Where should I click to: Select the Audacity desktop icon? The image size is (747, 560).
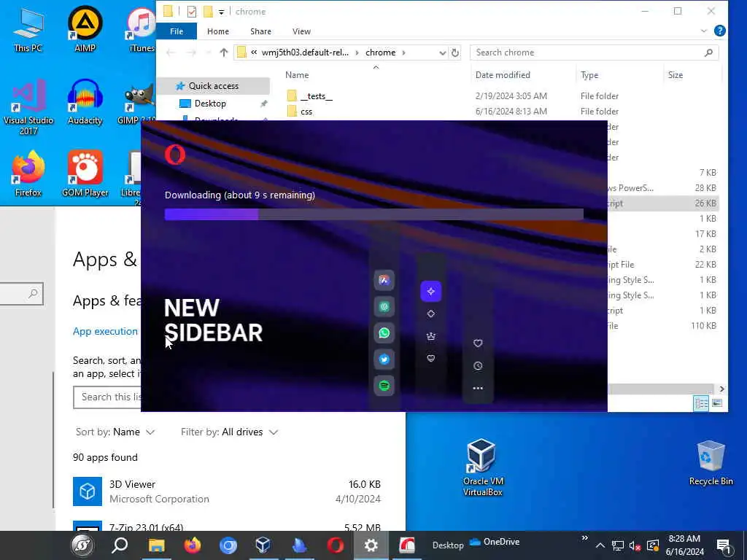click(x=85, y=102)
